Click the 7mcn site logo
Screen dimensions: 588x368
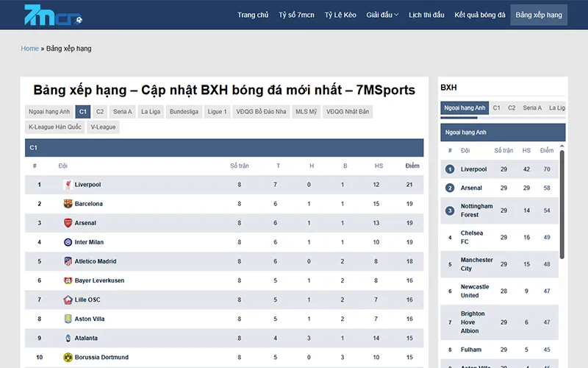43,15
